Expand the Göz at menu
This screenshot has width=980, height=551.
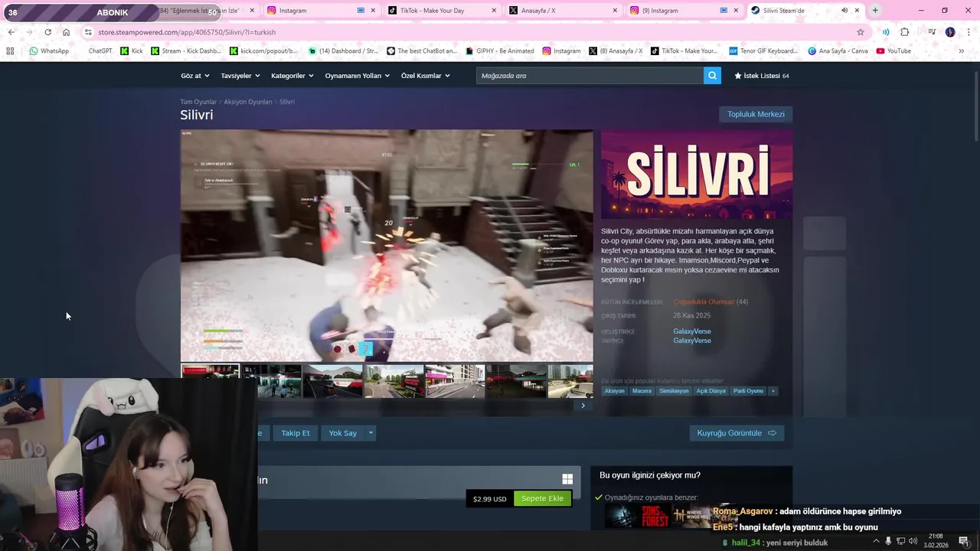click(x=194, y=76)
